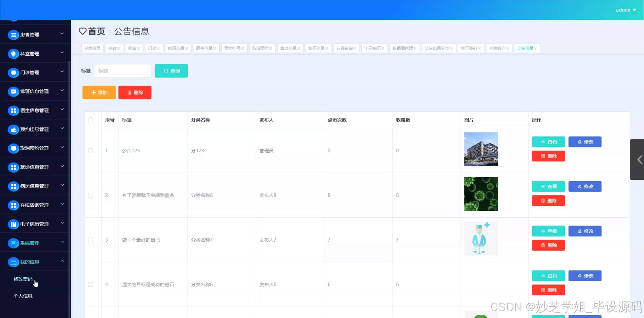The width and height of the screenshot is (644, 318).
Task: Close the 公告信息分类 tab with its x icon
Action: click(x=451, y=48)
